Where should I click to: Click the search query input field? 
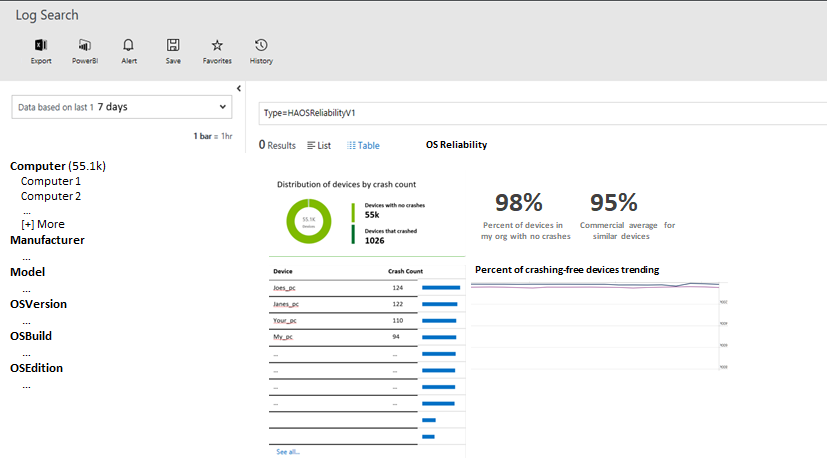pos(538,113)
